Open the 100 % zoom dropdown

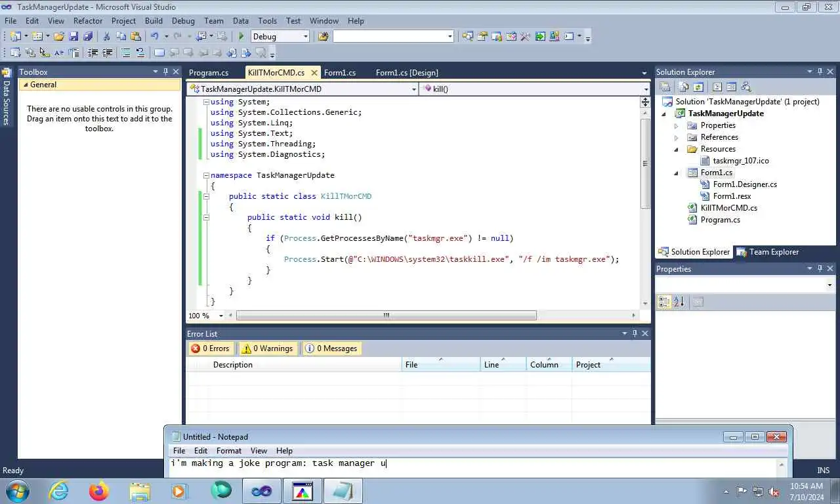(x=220, y=316)
